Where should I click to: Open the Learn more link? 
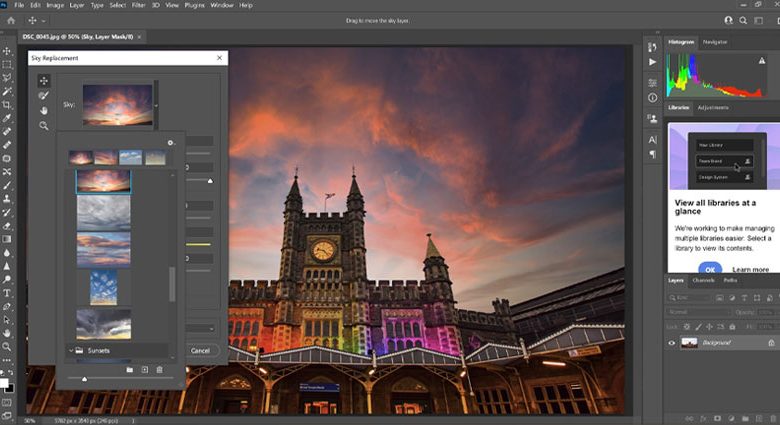coord(750,269)
